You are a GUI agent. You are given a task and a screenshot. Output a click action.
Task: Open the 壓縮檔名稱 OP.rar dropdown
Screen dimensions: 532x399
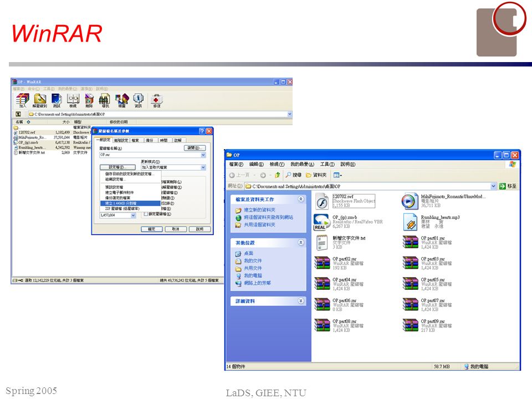(203, 155)
